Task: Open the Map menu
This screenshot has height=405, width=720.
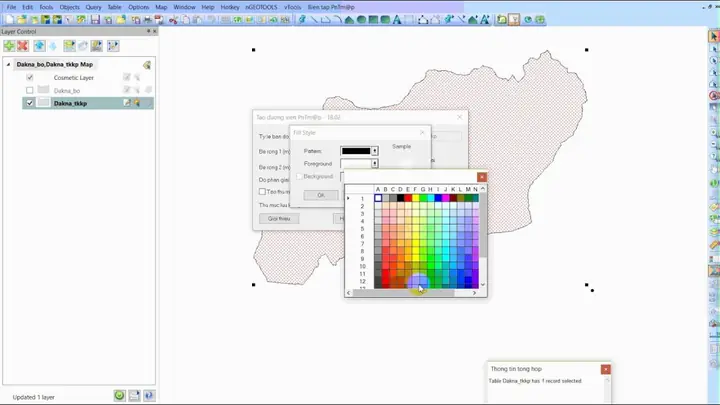Action: click(x=161, y=7)
